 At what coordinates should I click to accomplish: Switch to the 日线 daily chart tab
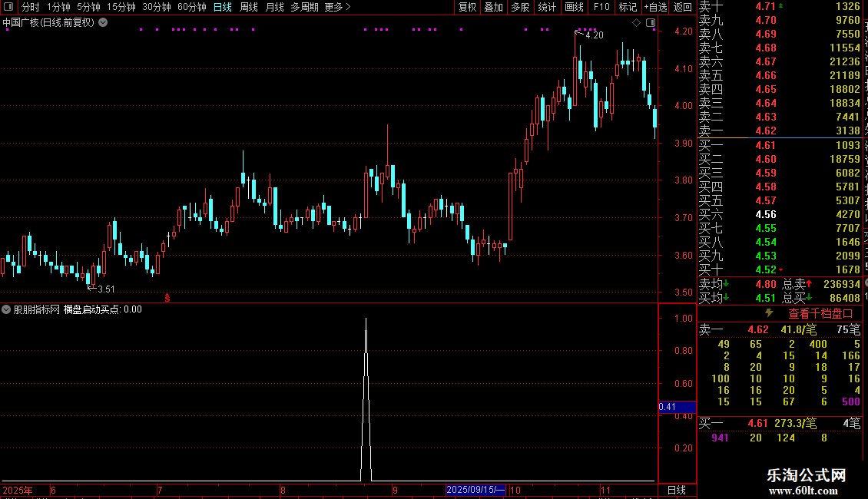pyautogui.click(x=223, y=7)
